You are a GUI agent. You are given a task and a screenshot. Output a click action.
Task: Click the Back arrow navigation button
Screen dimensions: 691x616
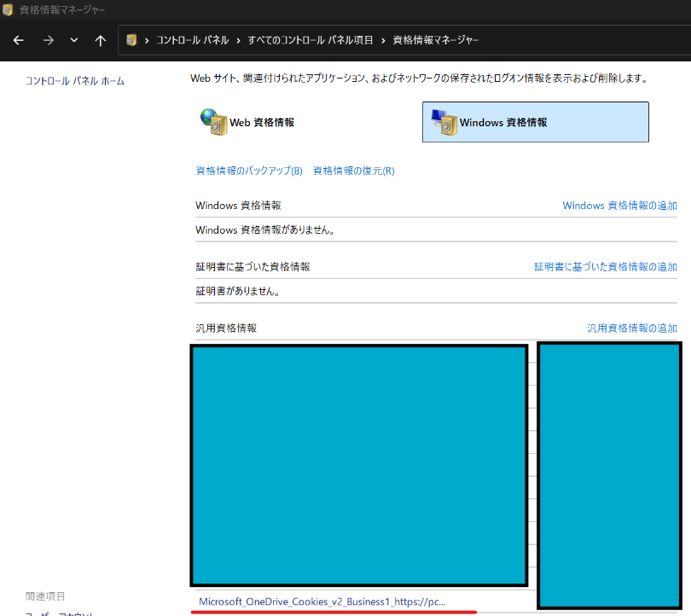19,41
